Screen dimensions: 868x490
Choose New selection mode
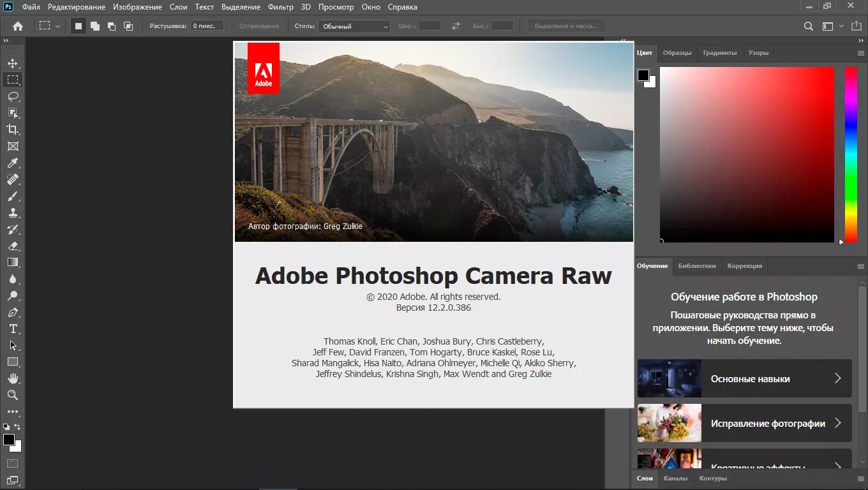79,26
